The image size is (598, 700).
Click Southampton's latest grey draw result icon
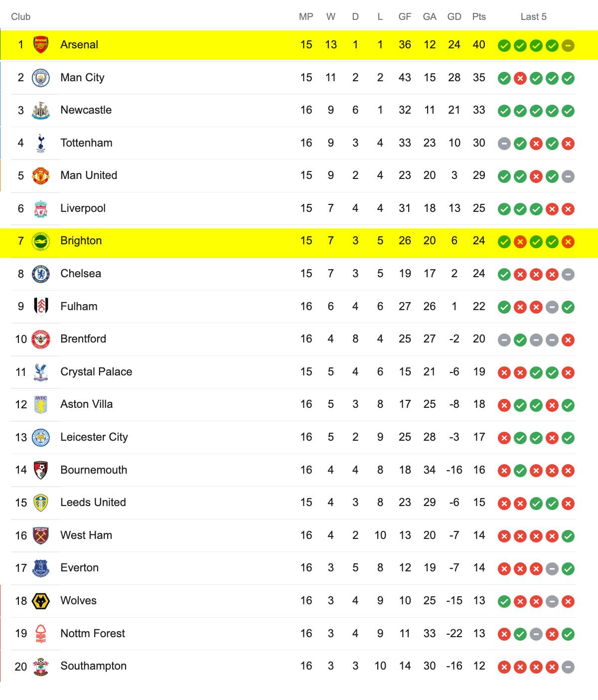point(568,667)
